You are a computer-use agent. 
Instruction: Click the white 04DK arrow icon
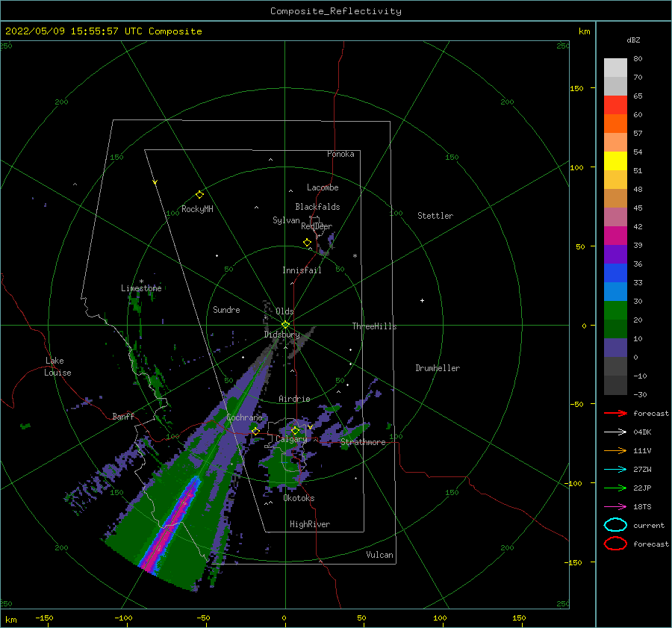[x=615, y=432]
